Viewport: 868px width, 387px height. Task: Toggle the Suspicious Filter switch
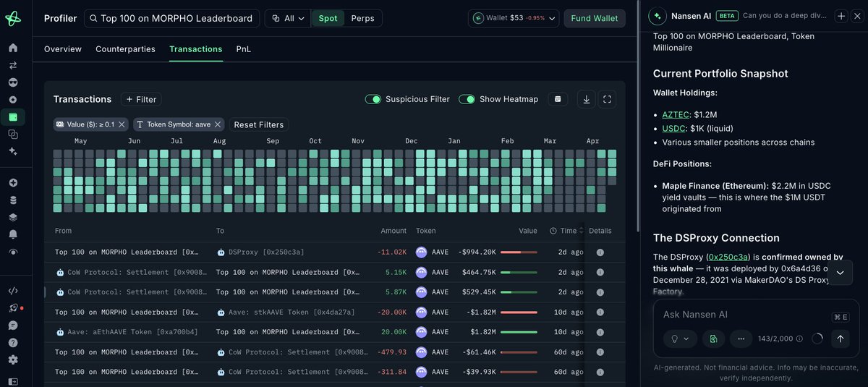(x=373, y=99)
